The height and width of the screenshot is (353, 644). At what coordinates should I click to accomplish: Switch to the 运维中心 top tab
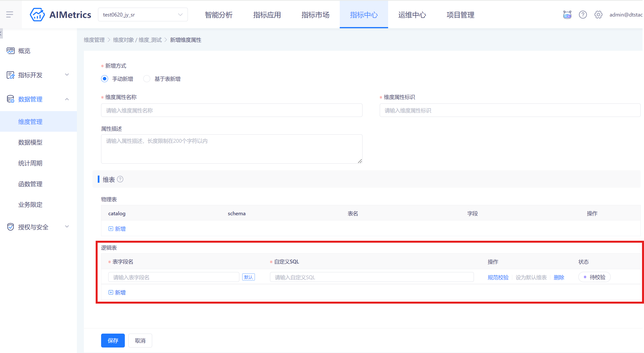tap(412, 15)
